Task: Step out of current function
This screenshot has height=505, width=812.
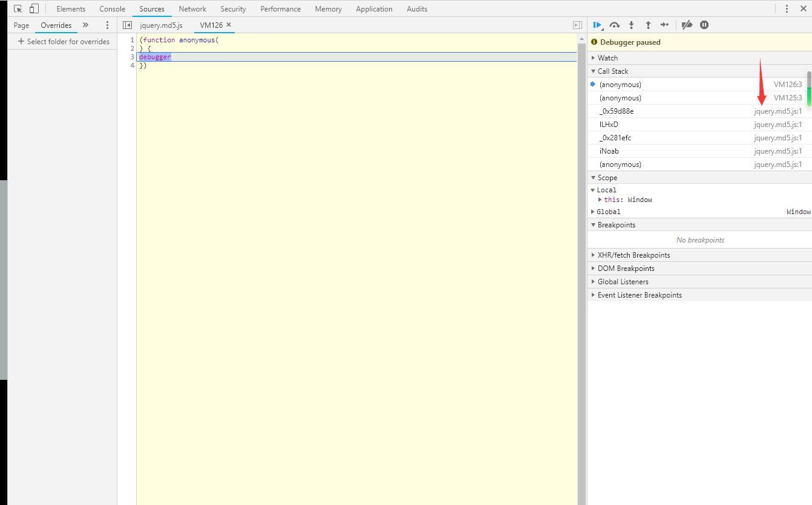Action: point(648,25)
